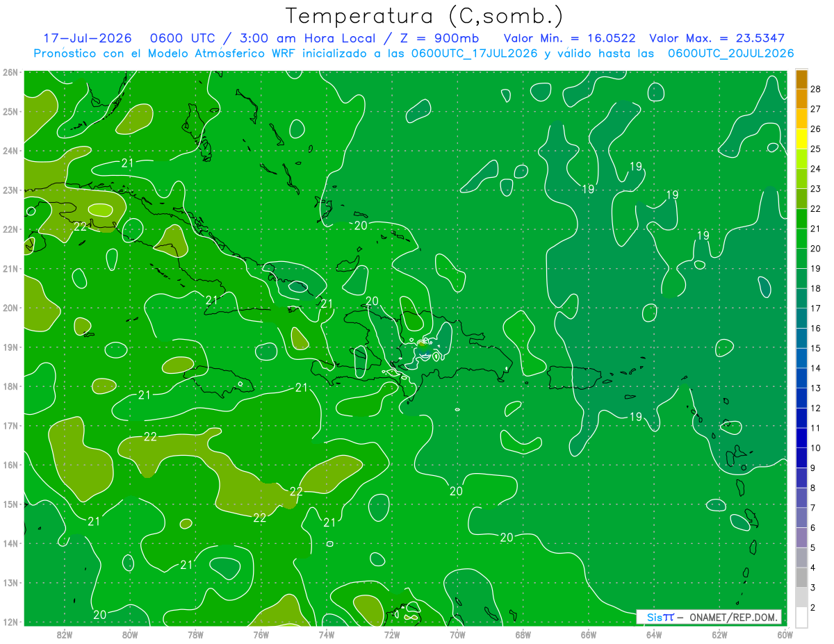Viewport: 834px width, 644px height.
Task: Click the "60W" longitude axis label
Action: [x=785, y=634]
